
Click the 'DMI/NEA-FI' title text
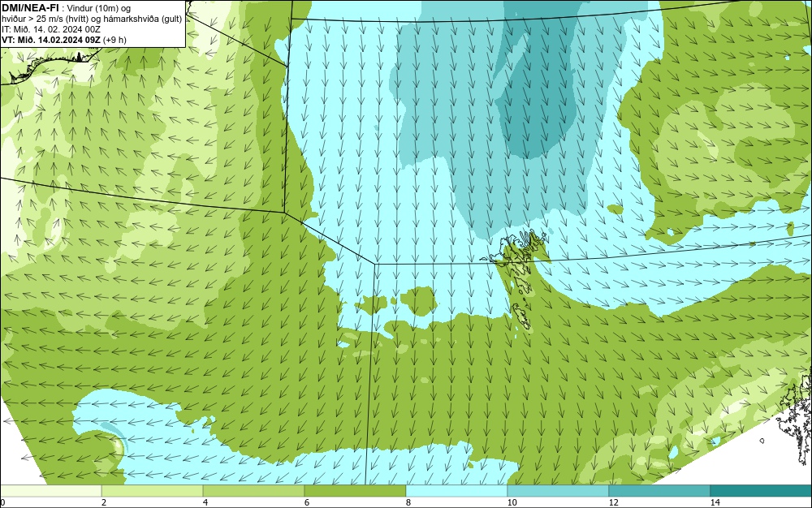click(x=30, y=7)
